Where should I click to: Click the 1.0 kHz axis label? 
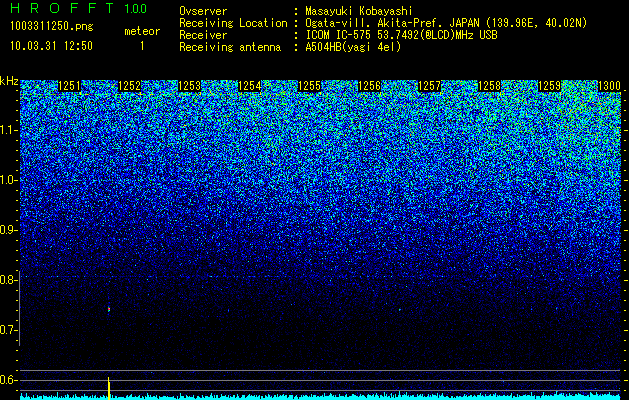[x=9, y=180]
